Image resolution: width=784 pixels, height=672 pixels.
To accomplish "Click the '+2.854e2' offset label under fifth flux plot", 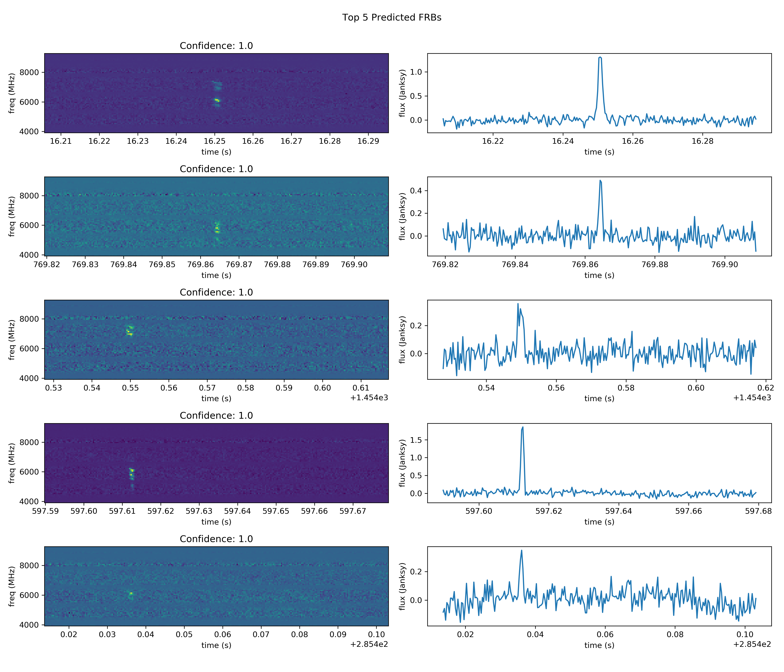I will pos(752,644).
